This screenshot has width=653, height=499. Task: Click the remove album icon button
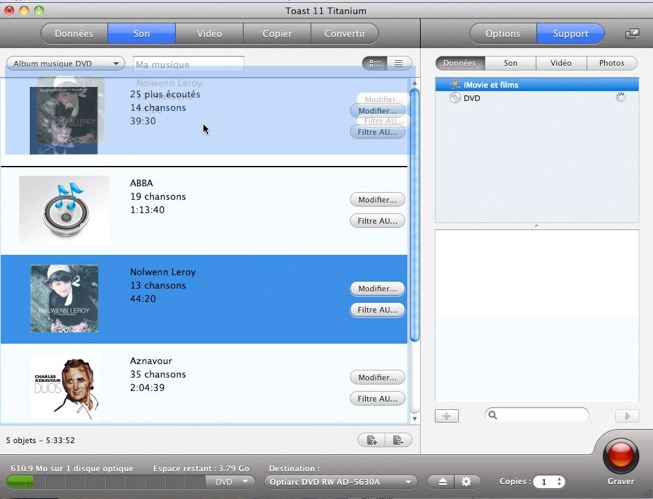click(399, 440)
